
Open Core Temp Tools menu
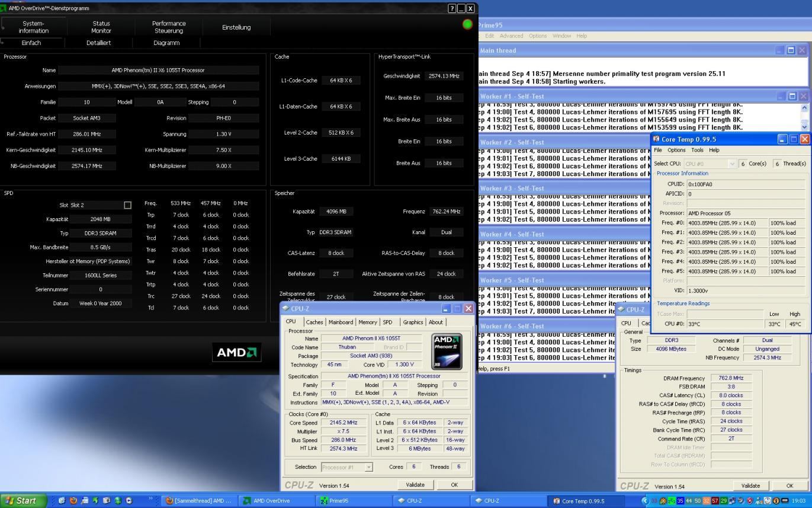pos(698,151)
